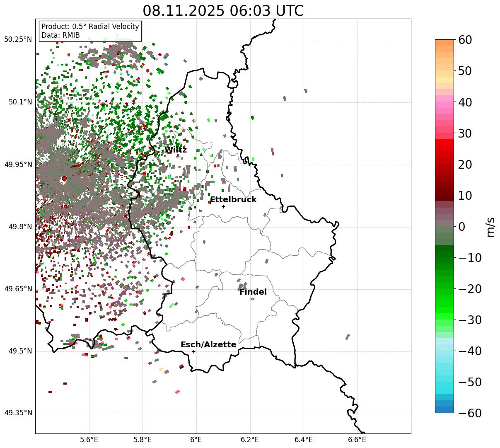Click the 6°E longitude tick label
The height and width of the screenshot is (448, 500).
tap(196, 440)
